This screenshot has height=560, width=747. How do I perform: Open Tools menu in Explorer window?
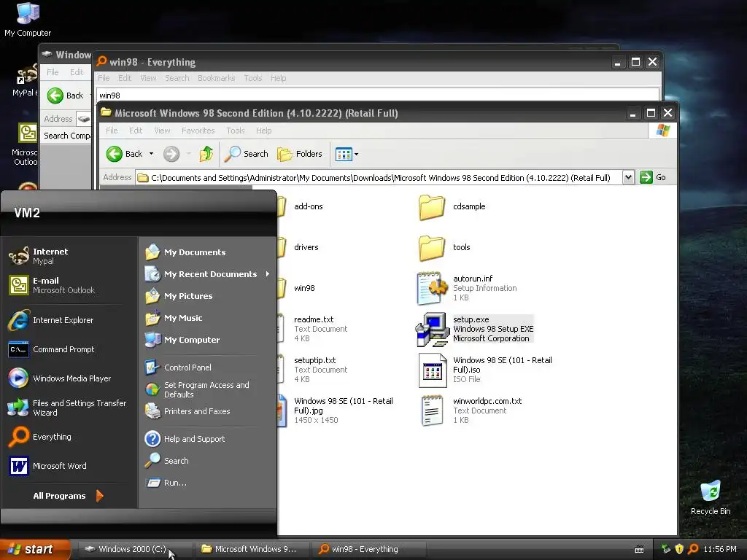(x=236, y=131)
